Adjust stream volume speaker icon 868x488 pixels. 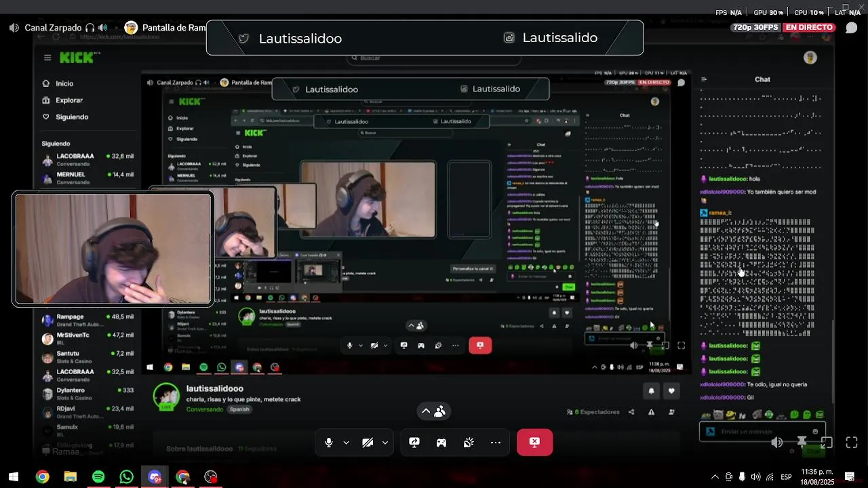click(777, 443)
